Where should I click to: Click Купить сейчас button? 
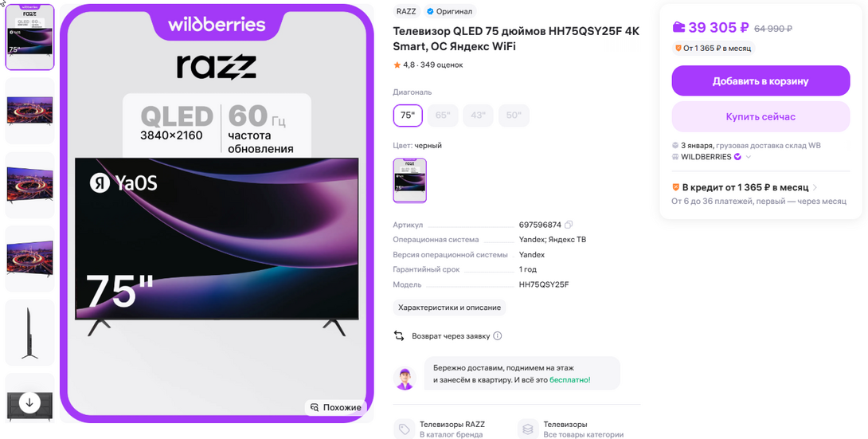click(x=760, y=117)
